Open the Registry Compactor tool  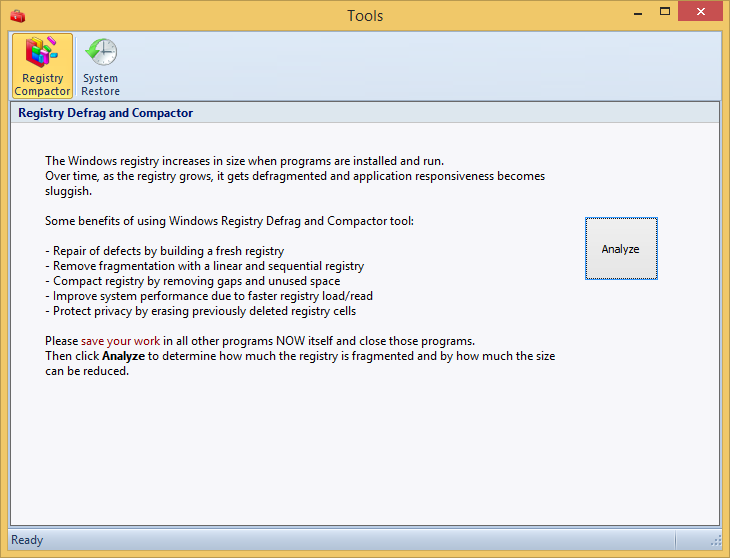coord(42,66)
